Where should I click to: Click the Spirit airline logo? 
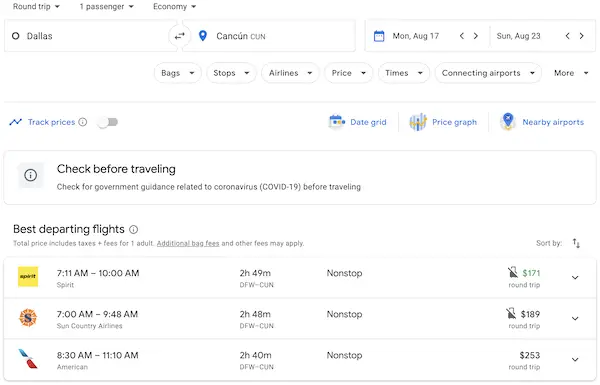click(28, 277)
